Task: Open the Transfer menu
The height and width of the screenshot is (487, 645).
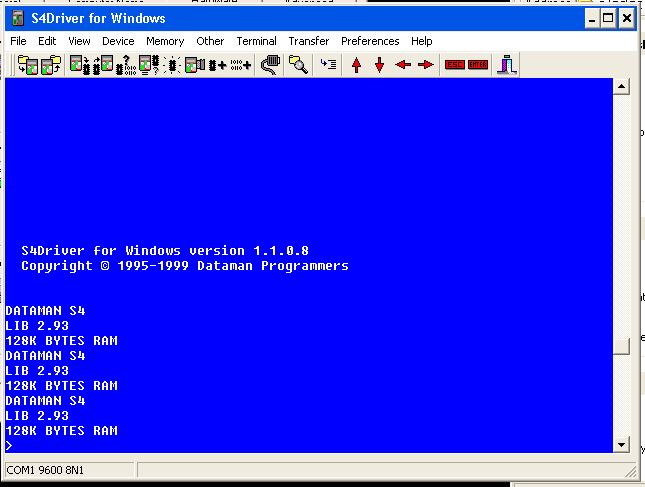Action: pos(309,41)
